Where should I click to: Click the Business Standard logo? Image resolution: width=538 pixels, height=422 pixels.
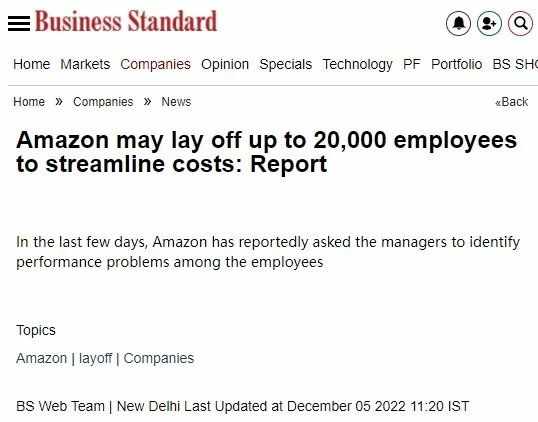(x=126, y=21)
